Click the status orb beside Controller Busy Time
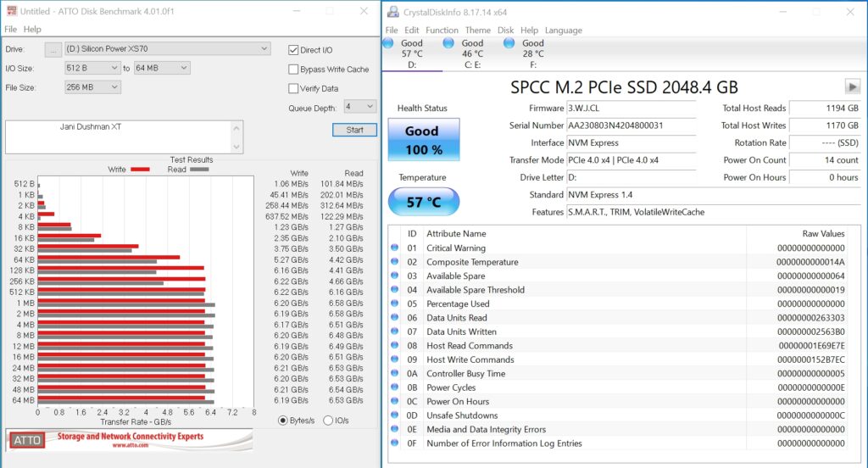Screen dimensions: 868x468 (395, 373)
